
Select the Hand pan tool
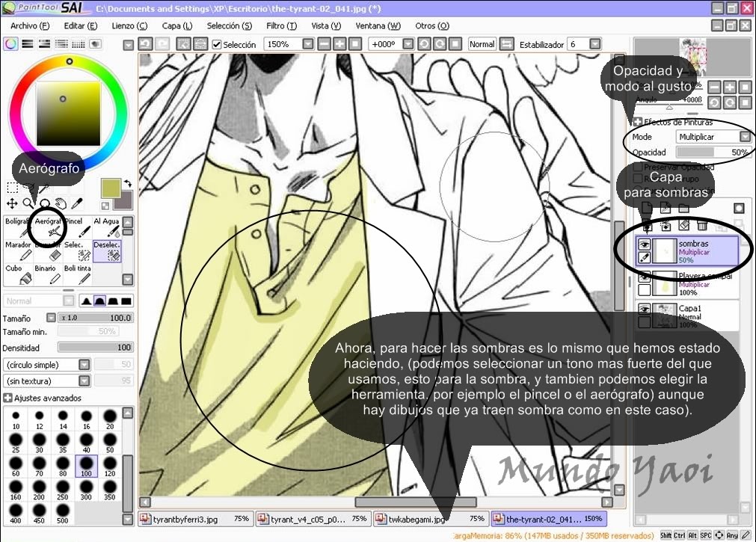(61, 203)
